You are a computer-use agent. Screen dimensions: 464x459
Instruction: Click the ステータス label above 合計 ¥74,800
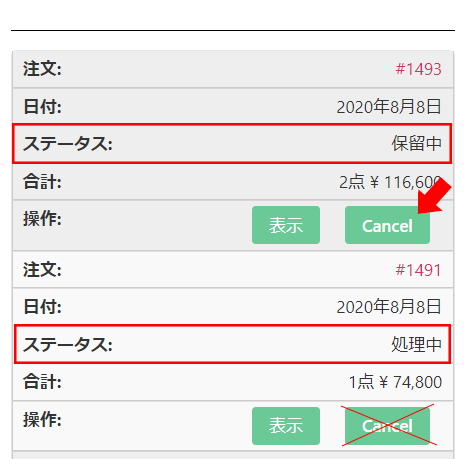point(68,344)
